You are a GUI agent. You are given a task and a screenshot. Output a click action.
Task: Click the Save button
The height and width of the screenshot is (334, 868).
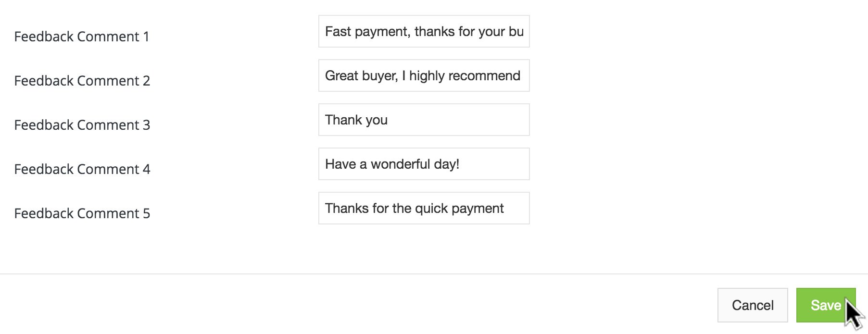tap(825, 305)
